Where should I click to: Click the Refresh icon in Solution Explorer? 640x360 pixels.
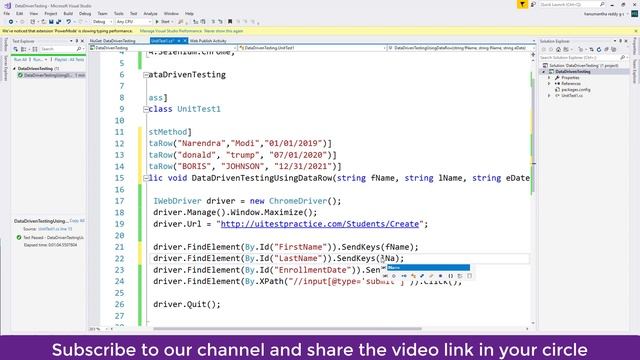click(x=599, y=49)
